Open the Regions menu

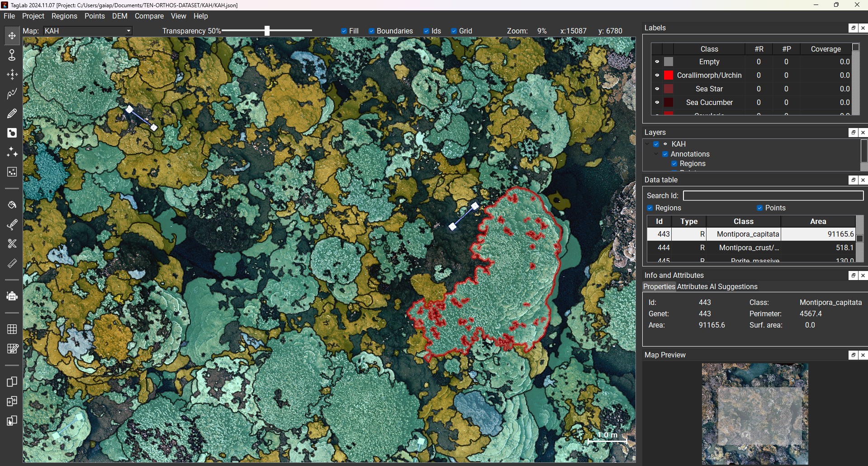tap(64, 16)
